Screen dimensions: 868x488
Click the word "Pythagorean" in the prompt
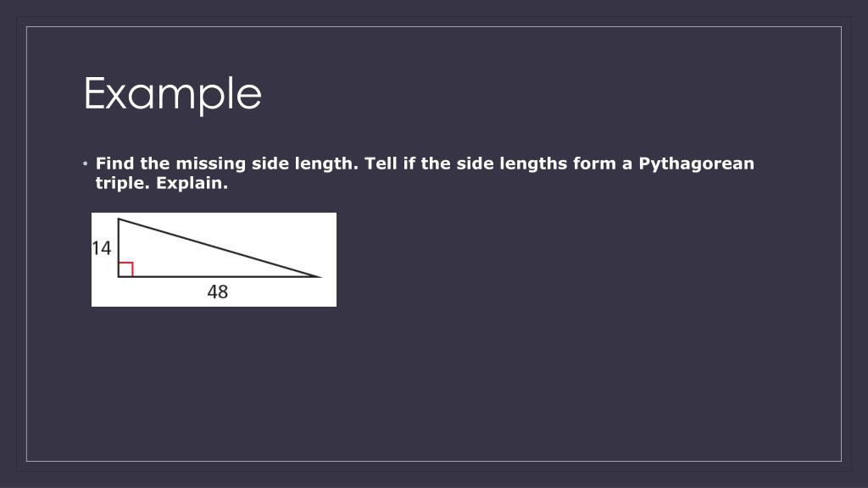[697, 164]
